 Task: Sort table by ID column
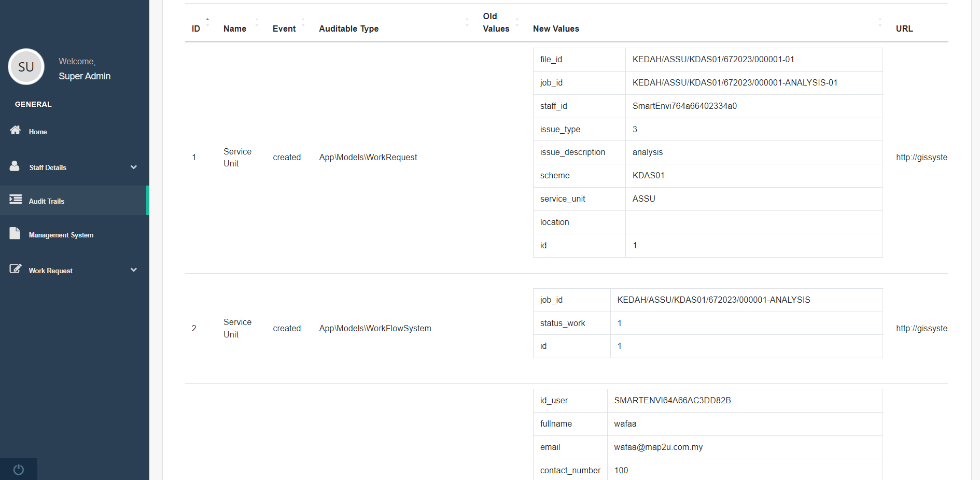tap(196, 29)
